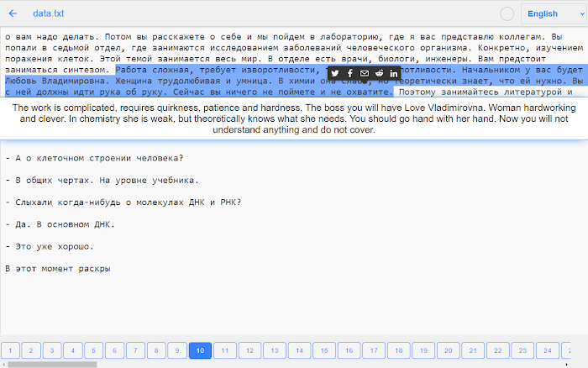Click the horizontal pagination scrollbar thumb
Screen dimensions: 588x368
coord(52,365)
